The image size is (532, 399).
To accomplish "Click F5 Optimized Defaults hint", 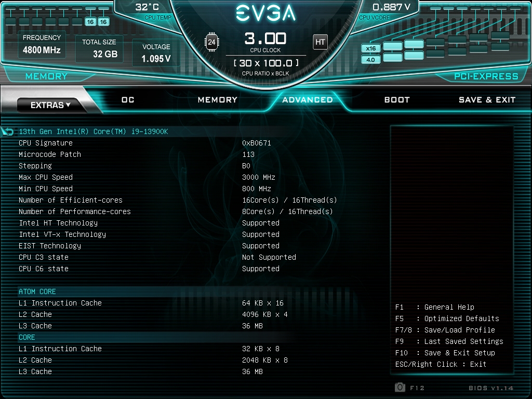I will (x=447, y=318).
